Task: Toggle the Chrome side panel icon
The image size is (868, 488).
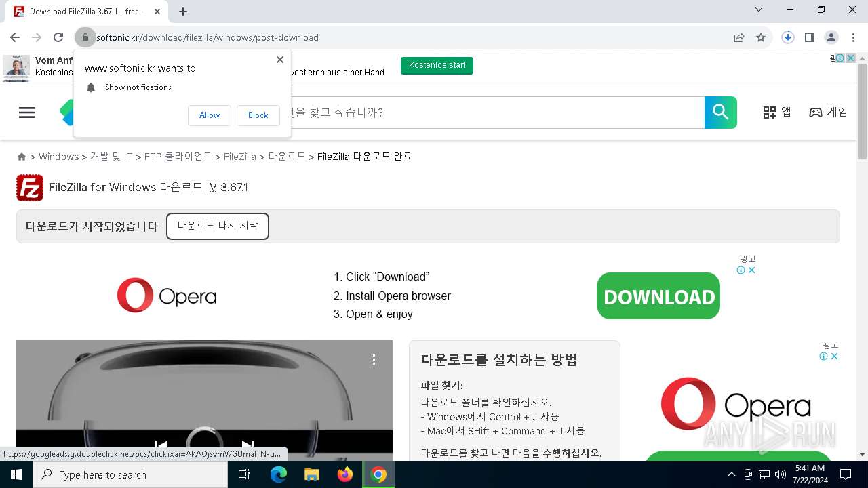Action: [x=809, y=37]
